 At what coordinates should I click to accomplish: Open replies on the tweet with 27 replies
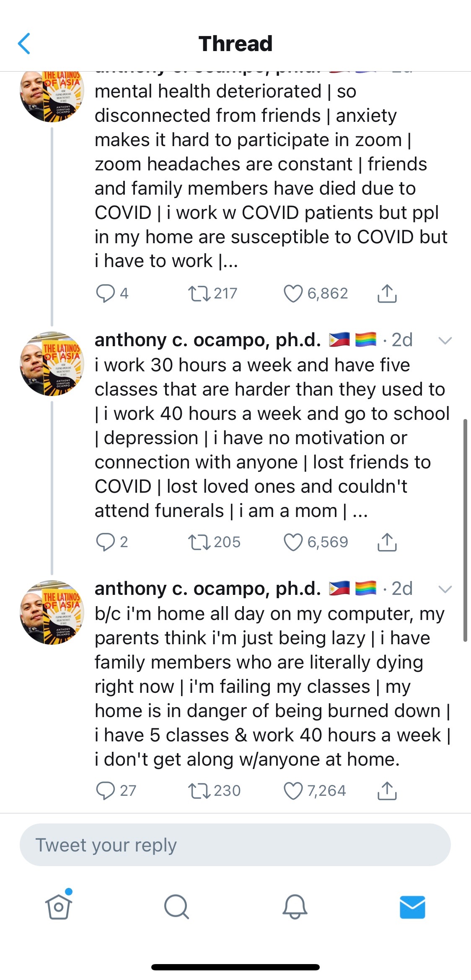click(105, 791)
